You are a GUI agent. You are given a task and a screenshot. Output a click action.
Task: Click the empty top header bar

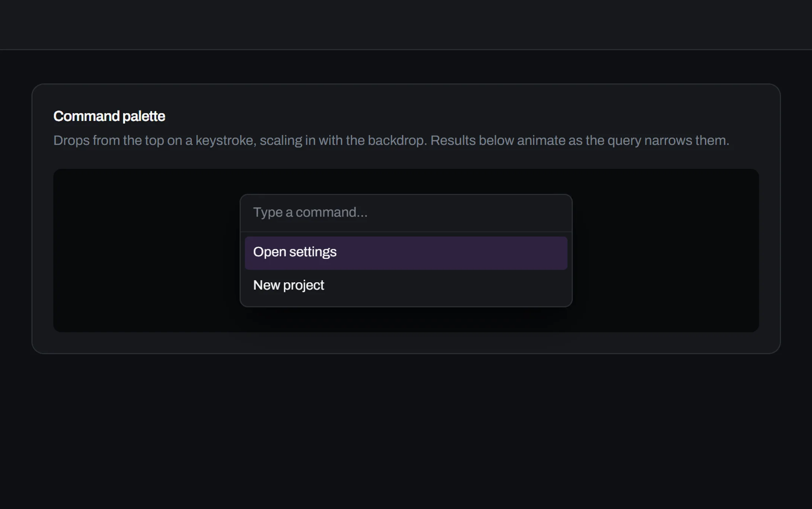click(x=406, y=24)
